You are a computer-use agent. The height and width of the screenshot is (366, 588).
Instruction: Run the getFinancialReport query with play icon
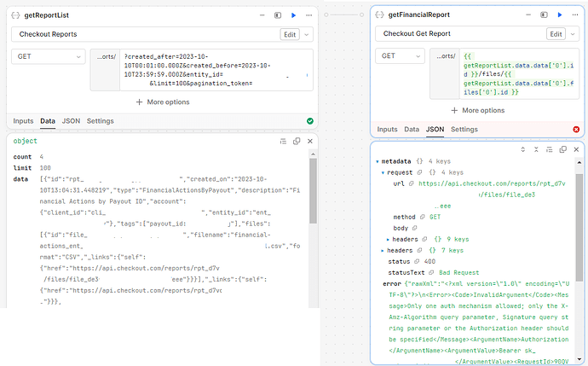pos(560,15)
